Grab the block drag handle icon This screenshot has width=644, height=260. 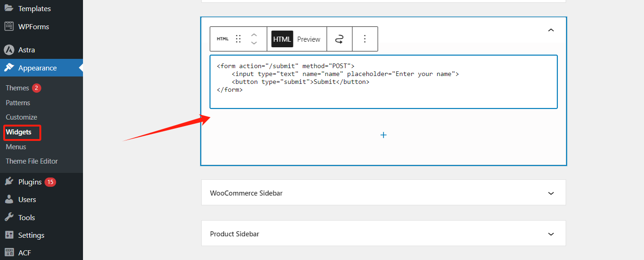238,39
